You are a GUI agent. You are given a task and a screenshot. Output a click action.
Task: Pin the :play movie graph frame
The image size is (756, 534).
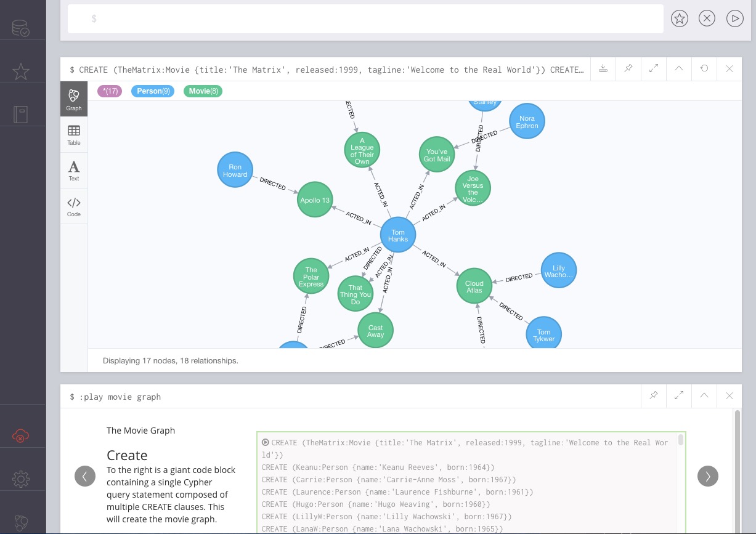[x=654, y=396]
